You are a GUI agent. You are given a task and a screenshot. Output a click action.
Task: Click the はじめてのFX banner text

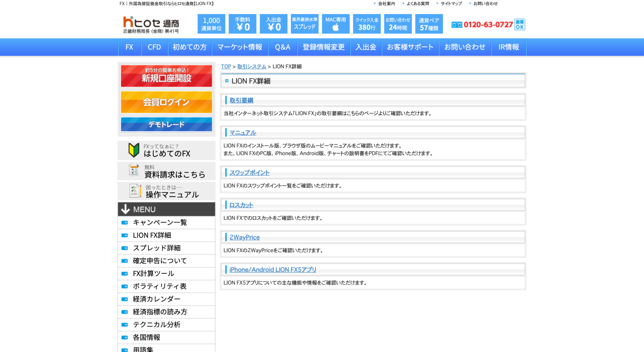tap(167, 154)
